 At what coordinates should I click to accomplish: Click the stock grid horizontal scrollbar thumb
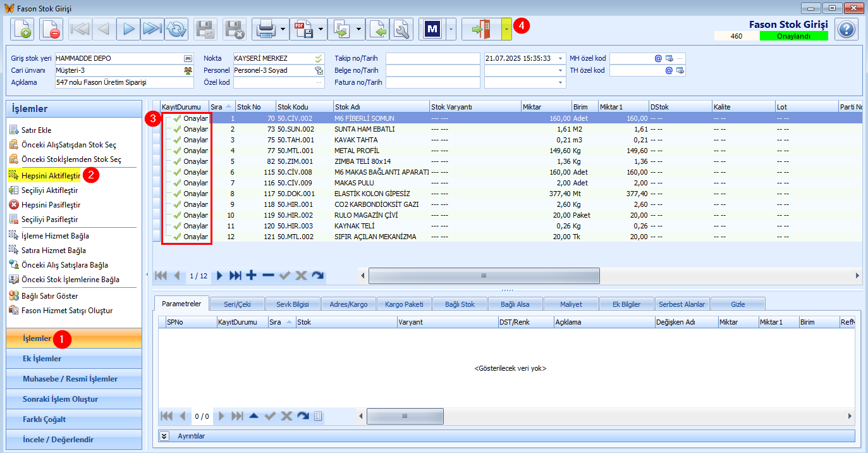click(x=484, y=276)
